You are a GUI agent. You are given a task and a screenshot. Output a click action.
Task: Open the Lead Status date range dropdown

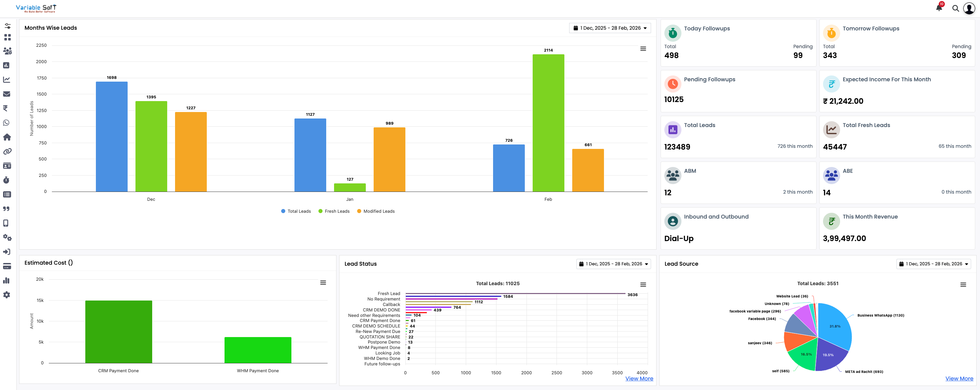click(x=614, y=264)
